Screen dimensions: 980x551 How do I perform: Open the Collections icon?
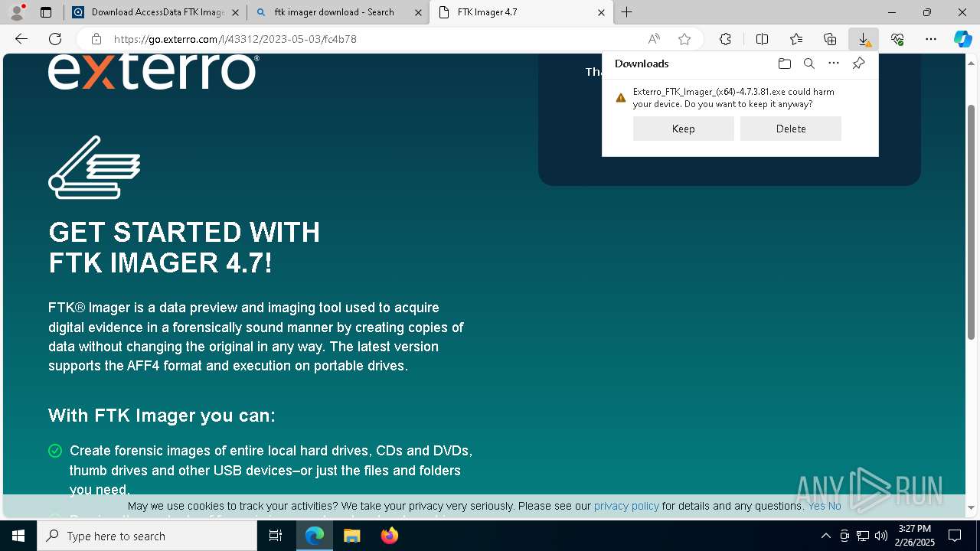830,39
